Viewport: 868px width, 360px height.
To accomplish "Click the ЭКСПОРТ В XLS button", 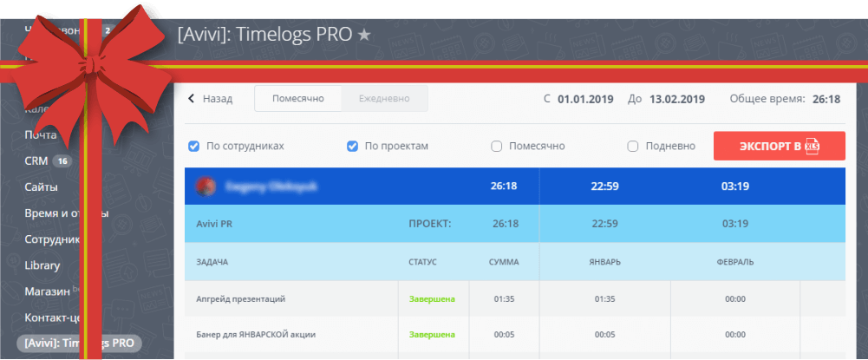I will (x=779, y=147).
